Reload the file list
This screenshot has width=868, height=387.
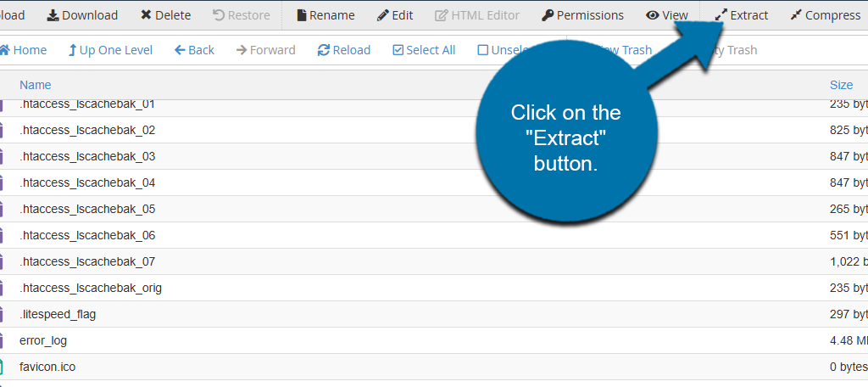[343, 50]
